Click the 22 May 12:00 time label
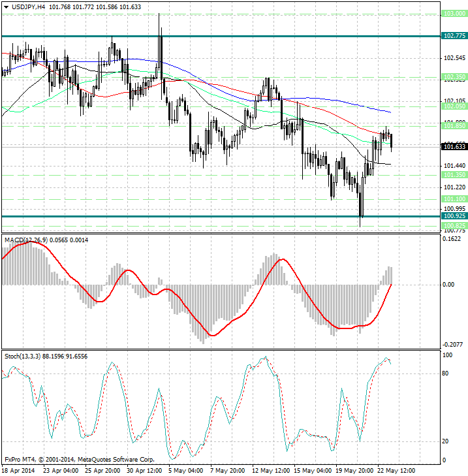Image resolution: width=468 pixels, height=476 pixels. [x=396, y=471]
